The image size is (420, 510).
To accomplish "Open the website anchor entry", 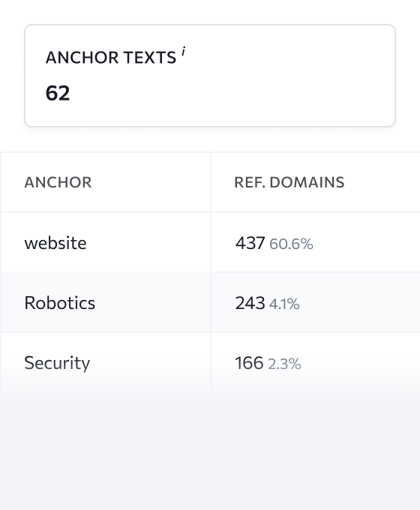I will pyautogui.click(x=55, y=243).
